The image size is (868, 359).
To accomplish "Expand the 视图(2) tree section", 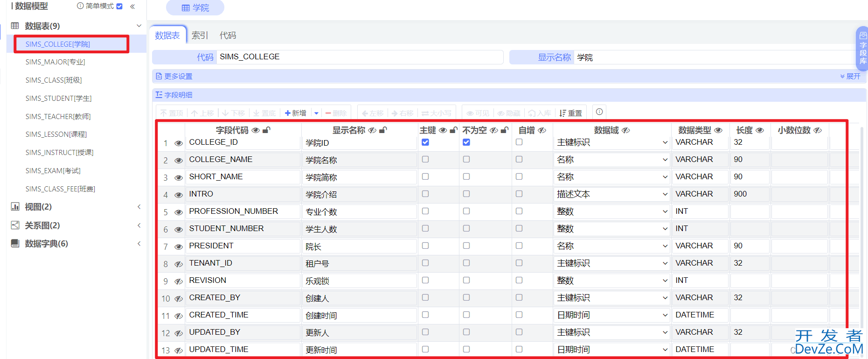I will click(139, 206).
